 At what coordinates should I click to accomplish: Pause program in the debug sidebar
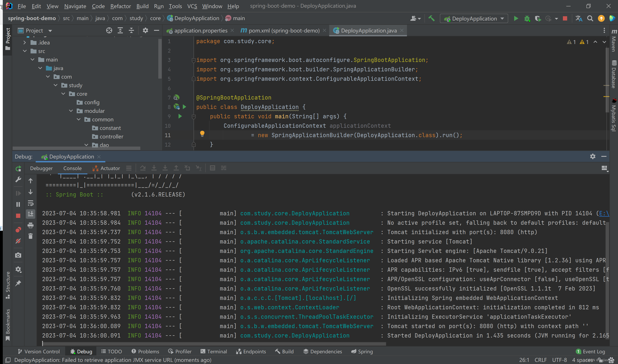[18, 204]
